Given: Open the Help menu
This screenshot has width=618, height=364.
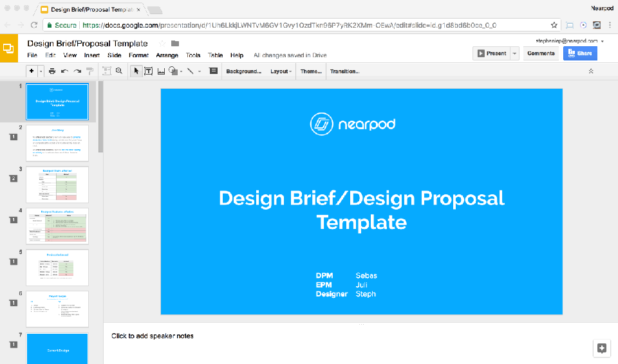Looking at the screenshot, I should click(x=237, y=55).
